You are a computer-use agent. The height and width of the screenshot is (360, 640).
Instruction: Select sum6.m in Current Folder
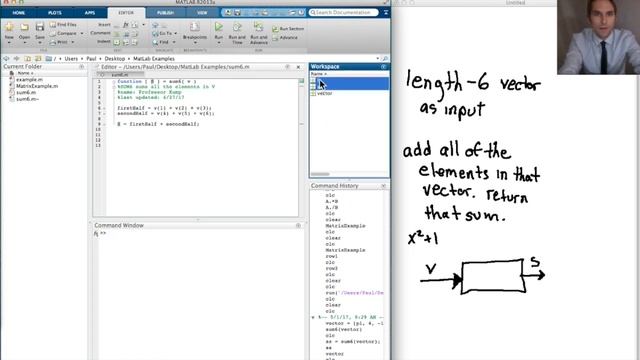pos(26,92)
